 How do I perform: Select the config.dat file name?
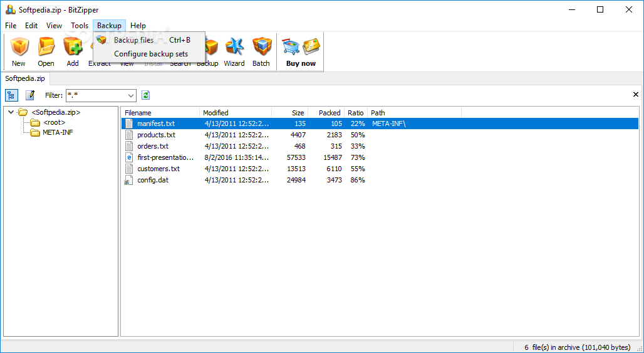tap(153, 180)
